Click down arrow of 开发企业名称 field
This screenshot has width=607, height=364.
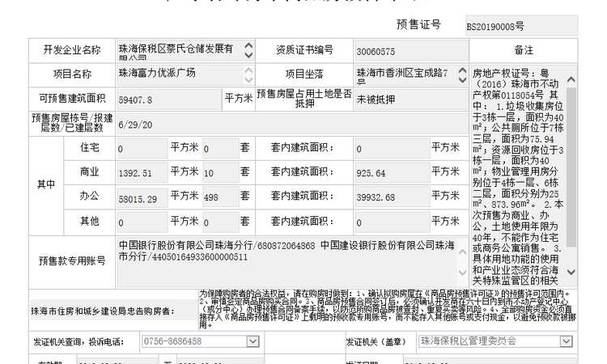[x=248, y=55]
